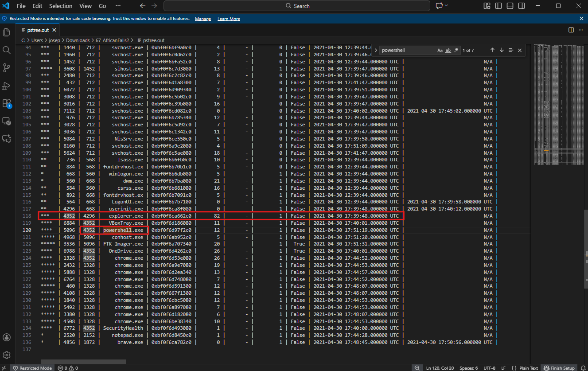Viewport: 588px width, 371px height.
Task: Toggle Match Case in find widget
Action: click(440, 51)
